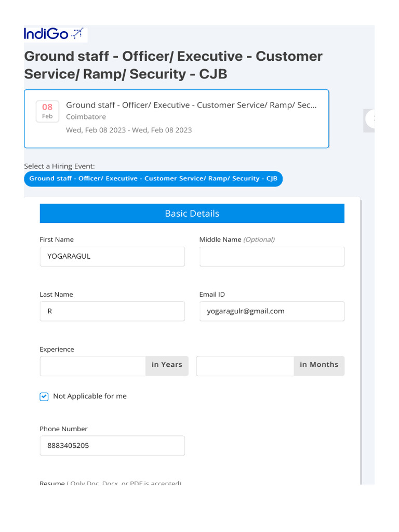Click the 08 Feb calendar date badge

tap(47, 111)
